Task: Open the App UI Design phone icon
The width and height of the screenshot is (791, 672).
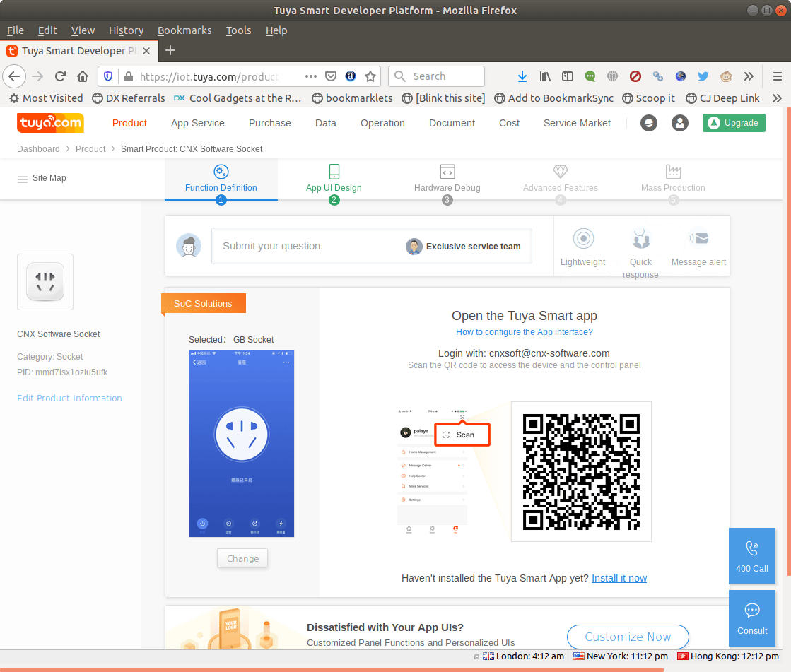Action: pos(334,172)
